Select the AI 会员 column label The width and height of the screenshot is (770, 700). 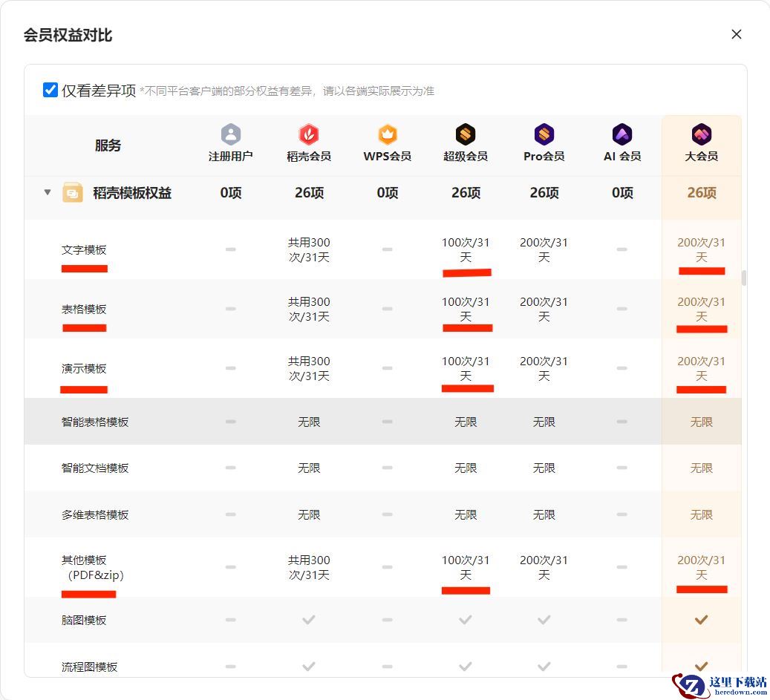[x=622, y=157]
